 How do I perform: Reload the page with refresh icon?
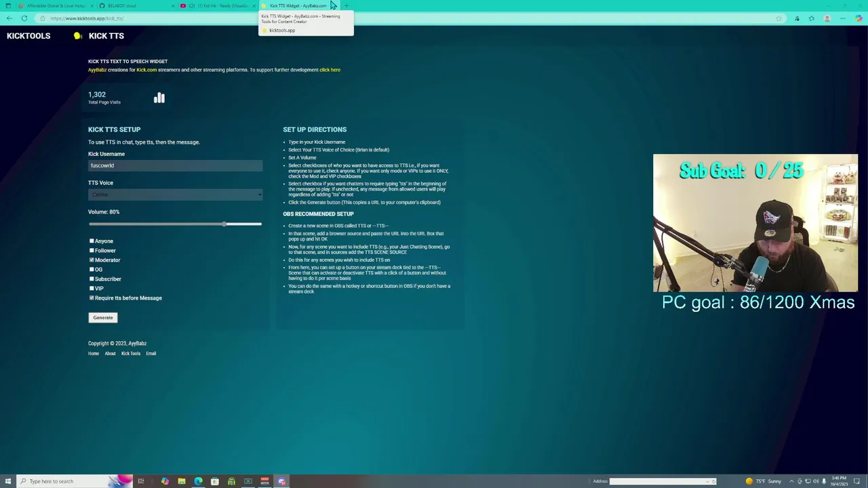pos(24,18)
